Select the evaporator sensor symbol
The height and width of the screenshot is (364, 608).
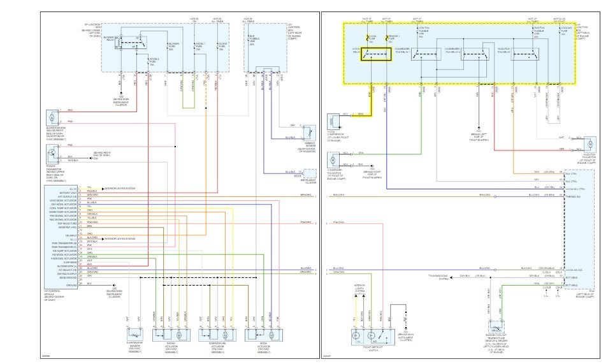[x=134, y=335]
